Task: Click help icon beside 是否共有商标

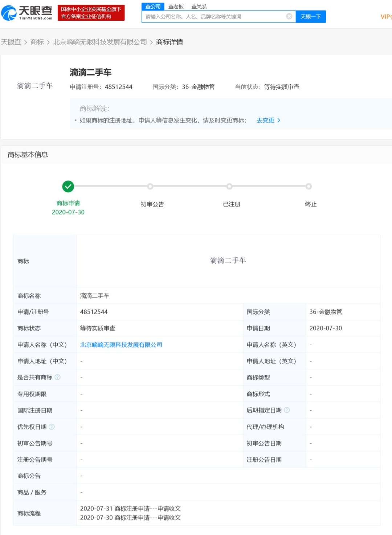Action: click(x=57, y=377)
